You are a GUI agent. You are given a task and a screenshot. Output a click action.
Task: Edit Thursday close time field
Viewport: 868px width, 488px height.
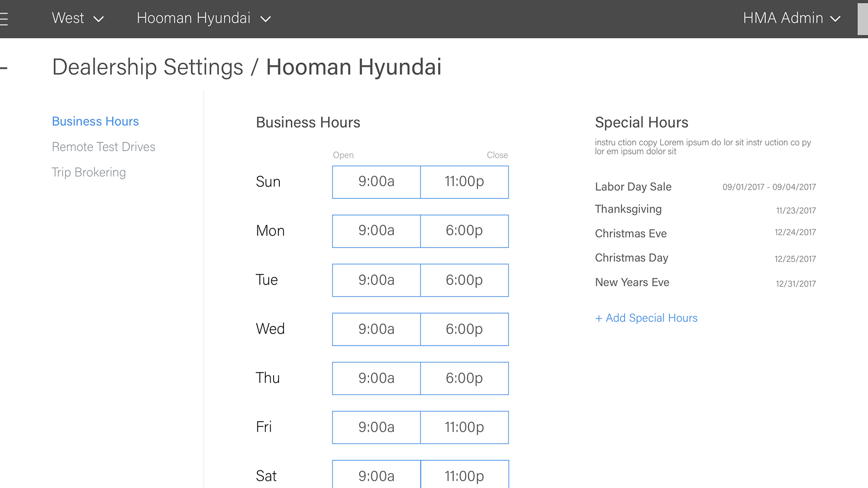464,379
